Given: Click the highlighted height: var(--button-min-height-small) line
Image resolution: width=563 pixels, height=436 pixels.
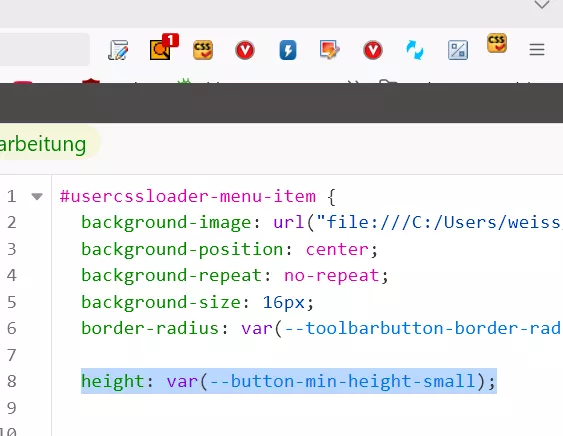Looking at the screenshot, I should click(x=289, y=381).
